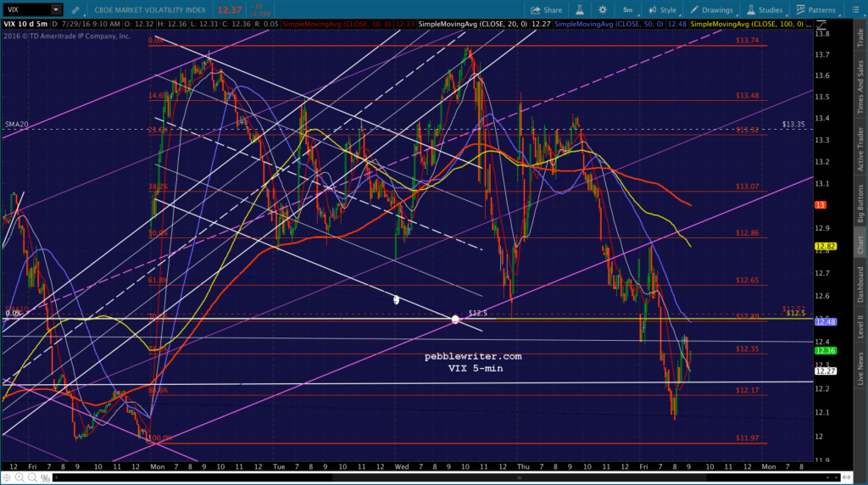Click the yellow 12.82 price axis bubble

point(826,247)
